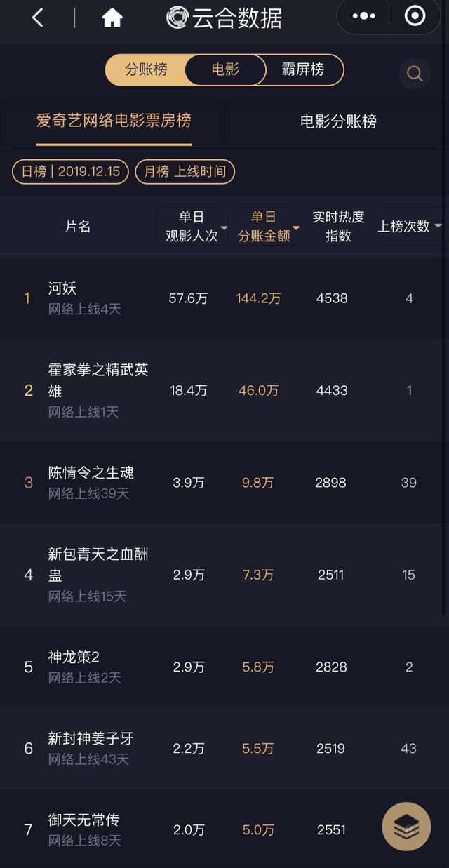Open search with magnifier icon

click(x=415, y=74)
